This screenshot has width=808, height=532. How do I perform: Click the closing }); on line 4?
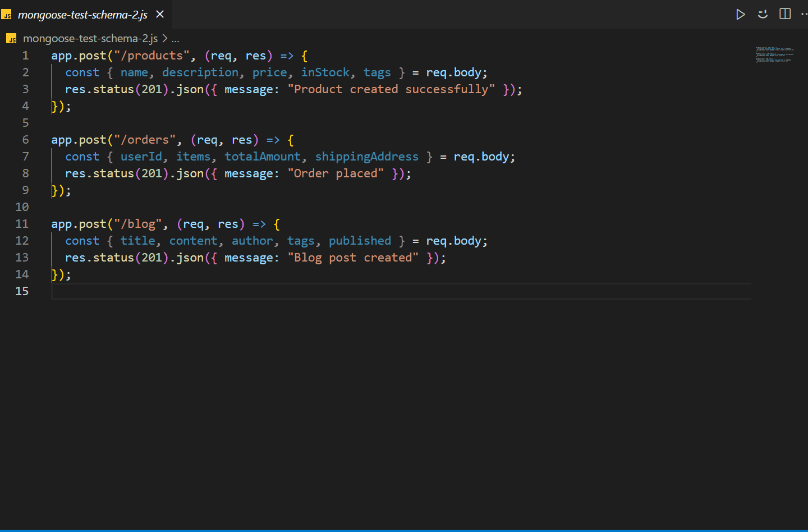pyautogui.click(x=61, y=106)
